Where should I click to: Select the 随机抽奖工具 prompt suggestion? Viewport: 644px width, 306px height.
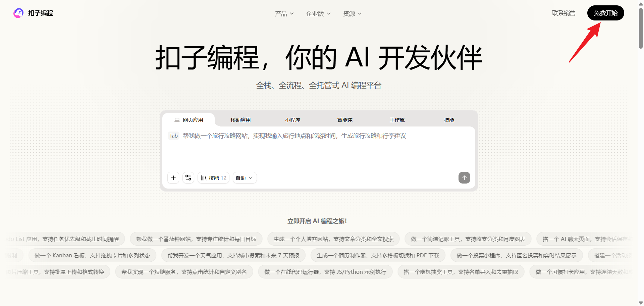461,272
